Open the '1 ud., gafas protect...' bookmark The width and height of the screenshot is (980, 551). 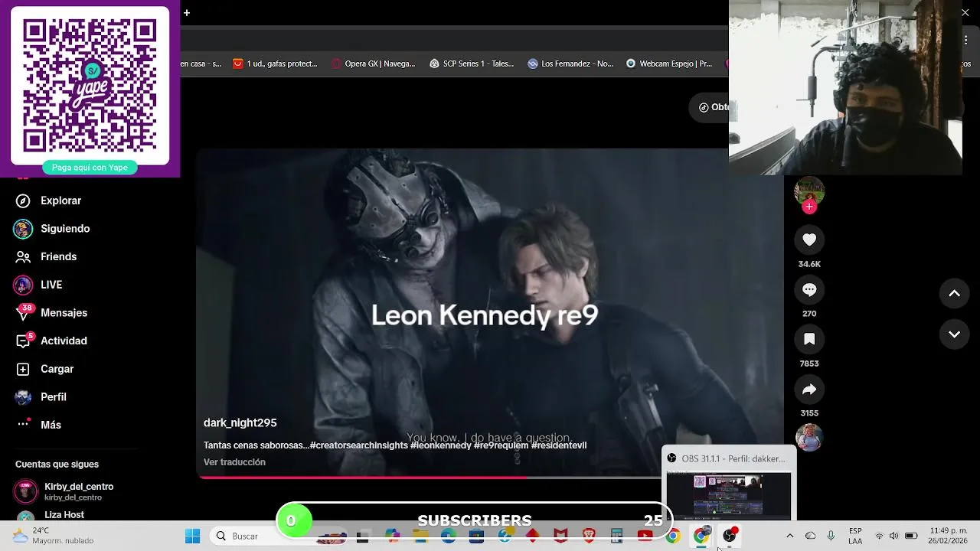(275, 64)
